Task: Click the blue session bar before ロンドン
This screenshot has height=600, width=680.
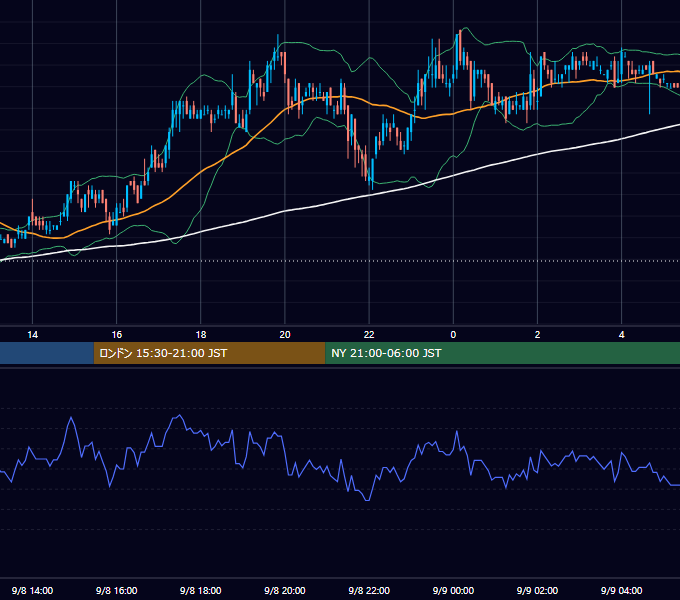Action: click(x=47, y=353)
